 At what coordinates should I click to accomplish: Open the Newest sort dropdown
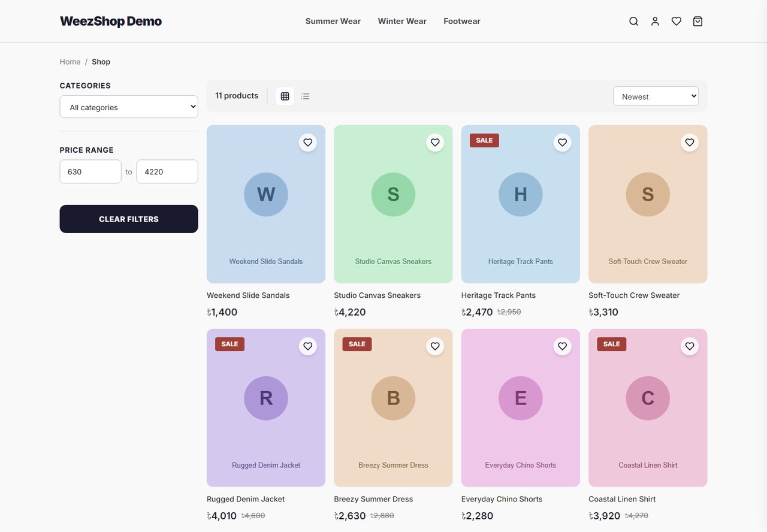[x=656, y=96]
